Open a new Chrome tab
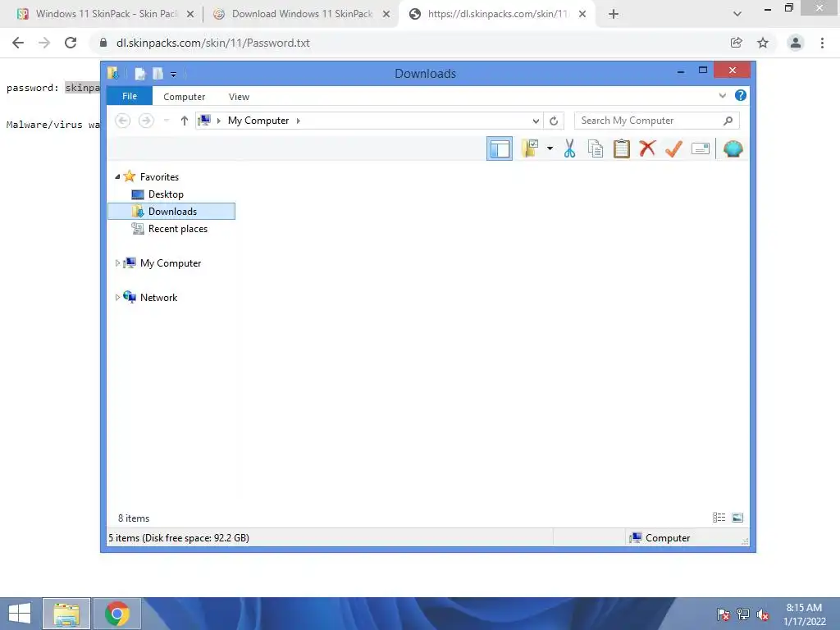Screen dimensions: 840x630 [x=614, y=15]
